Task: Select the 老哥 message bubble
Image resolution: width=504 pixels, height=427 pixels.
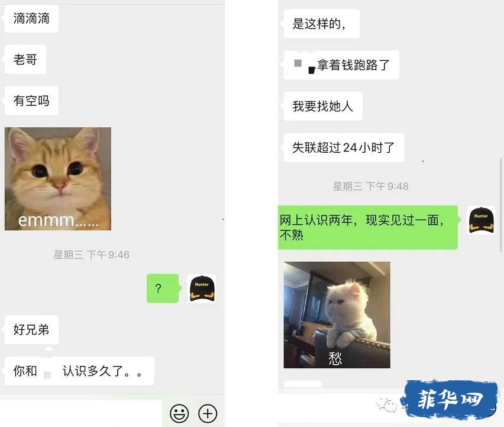Action: (25, 60)
